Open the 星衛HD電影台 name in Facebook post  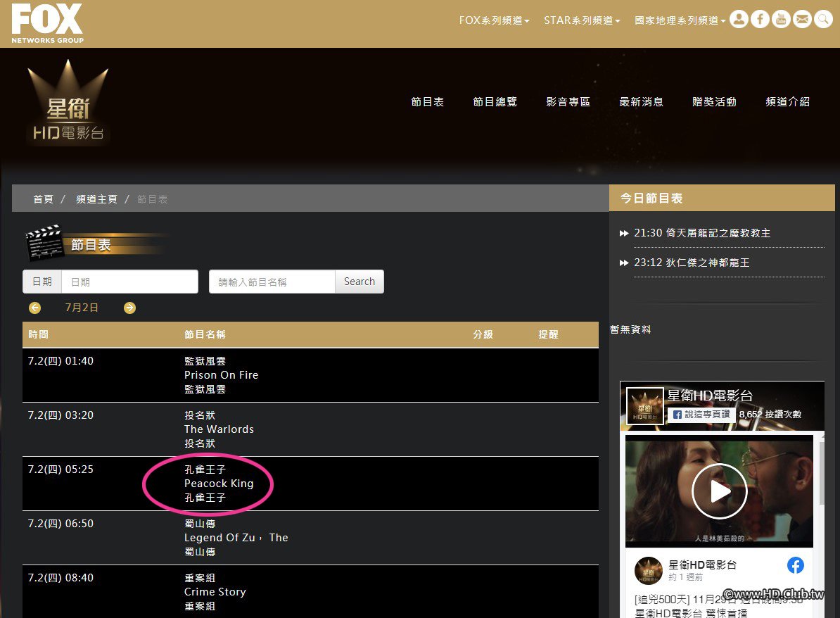[x=702, y=565]
